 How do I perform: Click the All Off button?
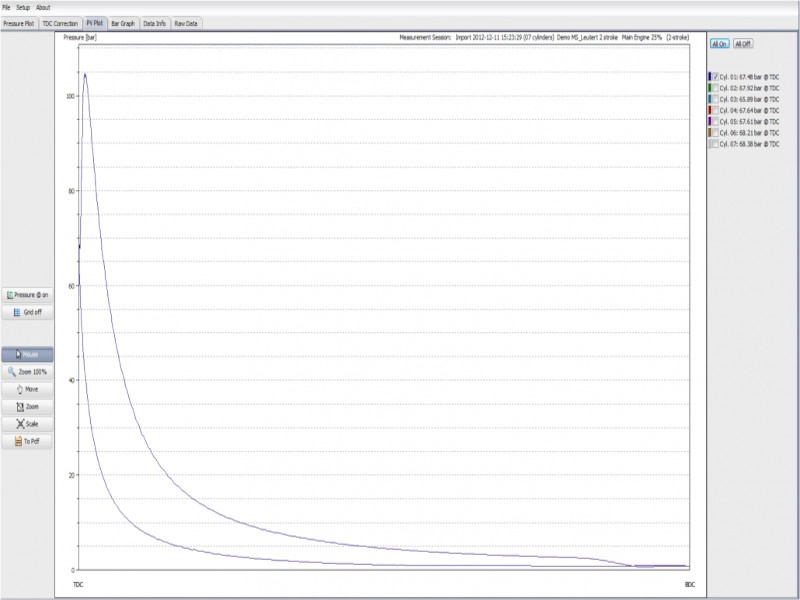point(743,44)
